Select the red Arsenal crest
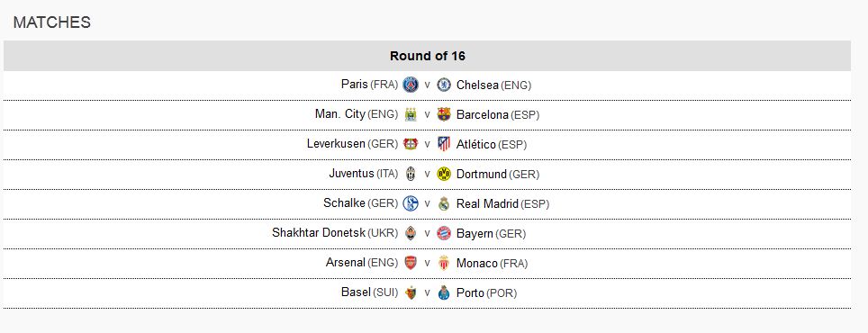 pyautogui.click(x=411, y=263)
